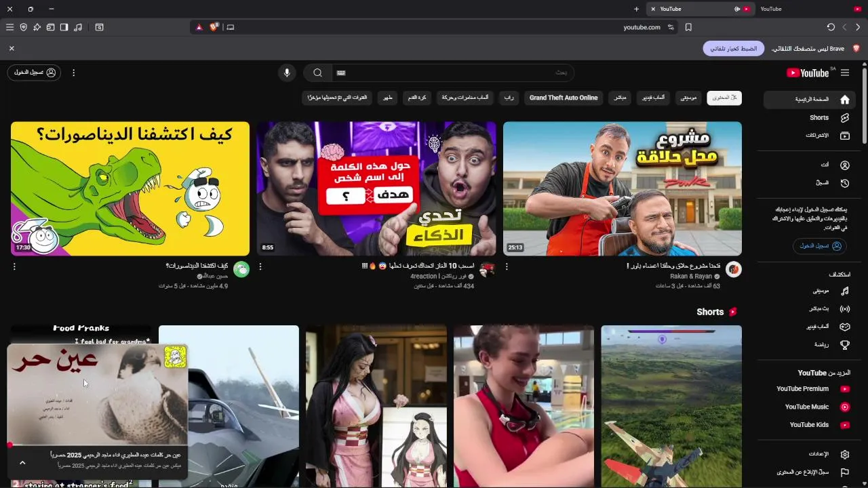Toggle the browser sidebar panel
The height and width of the screenshot is (488, 868).
[x=64, y=27]
